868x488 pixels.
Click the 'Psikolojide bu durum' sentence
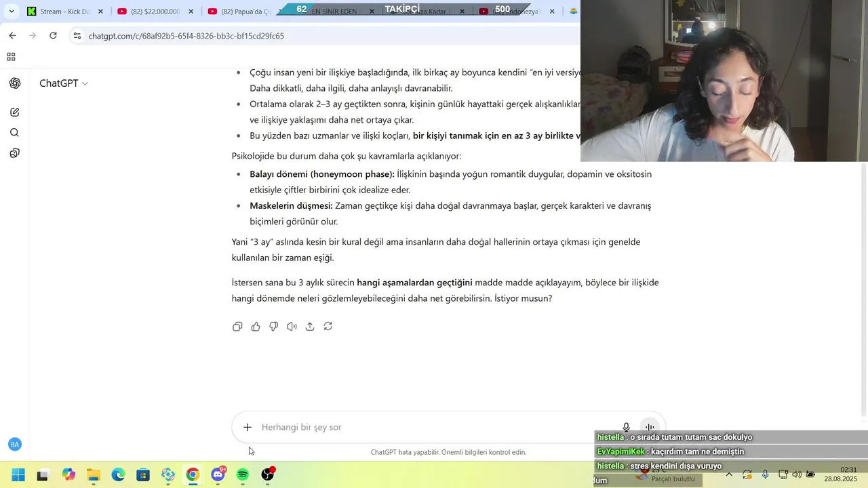pos(347,156)
